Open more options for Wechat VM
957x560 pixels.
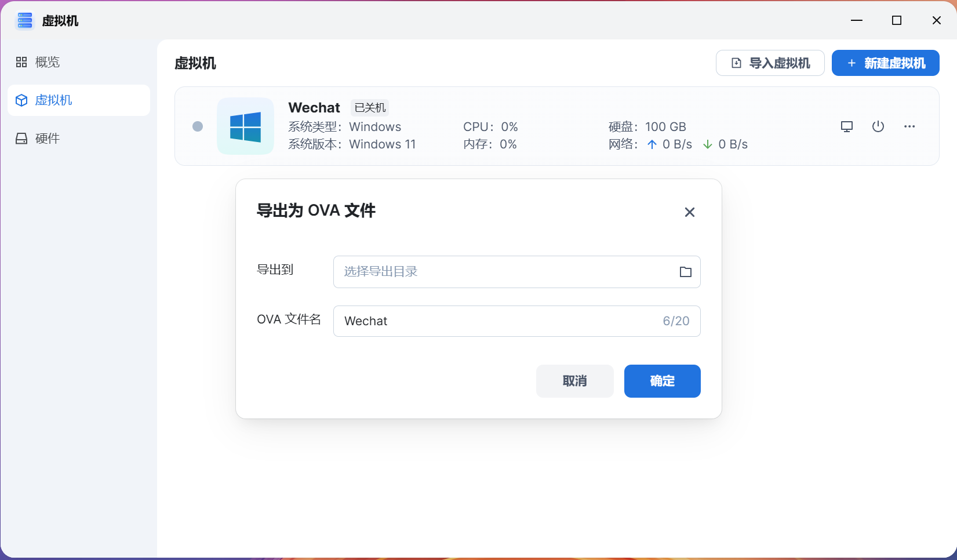click(909, 126)
